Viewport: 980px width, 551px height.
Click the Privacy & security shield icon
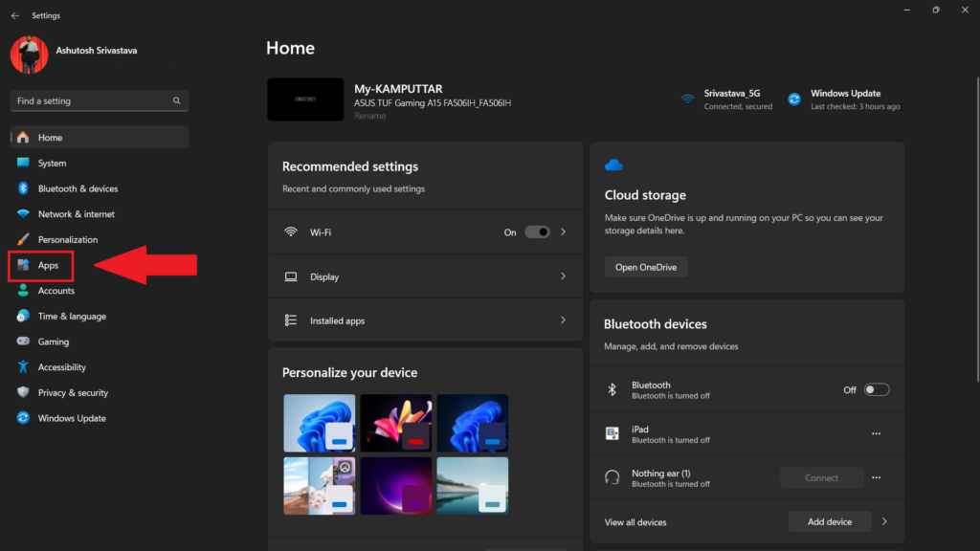tap(24, 392)
